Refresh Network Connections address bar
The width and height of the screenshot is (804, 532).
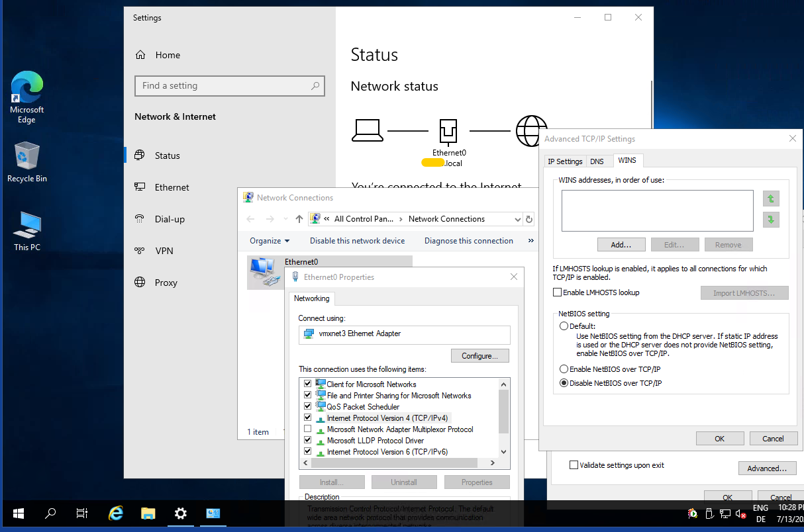click(x=529, y=219)
